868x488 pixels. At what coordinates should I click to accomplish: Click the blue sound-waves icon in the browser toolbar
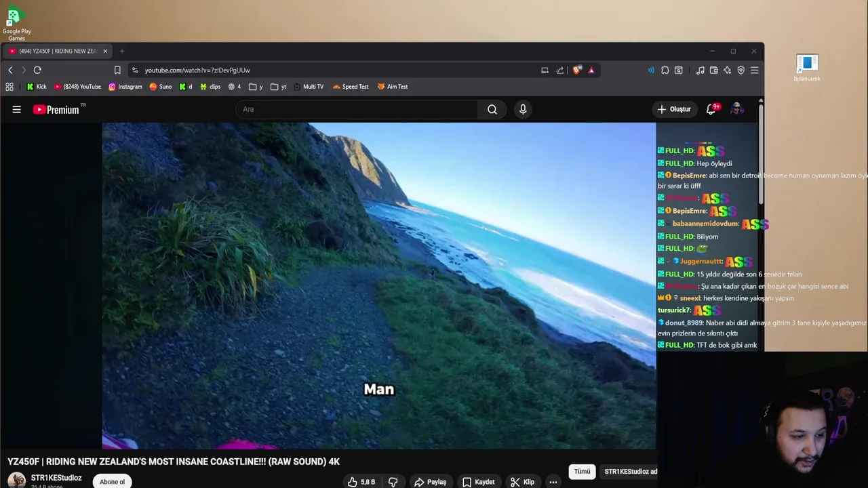coord(651,70)
